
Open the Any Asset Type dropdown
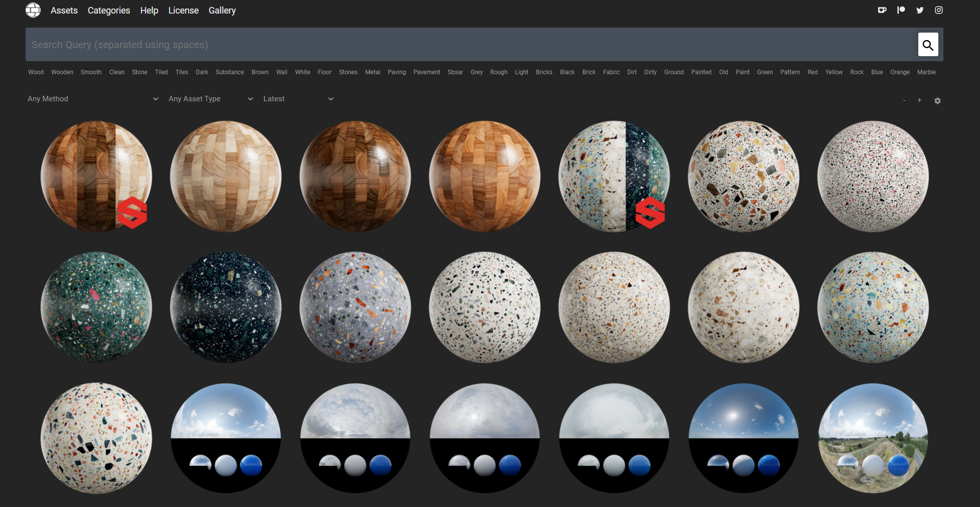tap(211, 99)
